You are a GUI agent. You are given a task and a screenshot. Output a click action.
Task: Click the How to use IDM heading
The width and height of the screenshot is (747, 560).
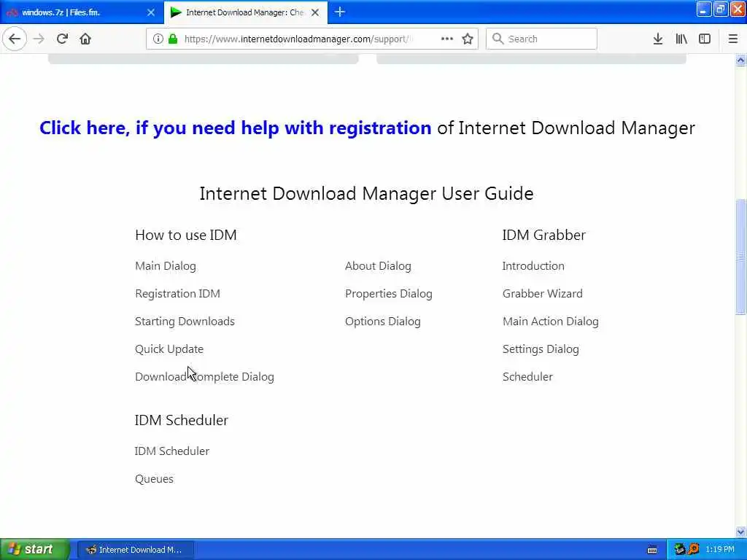click(x=186, y=235)
